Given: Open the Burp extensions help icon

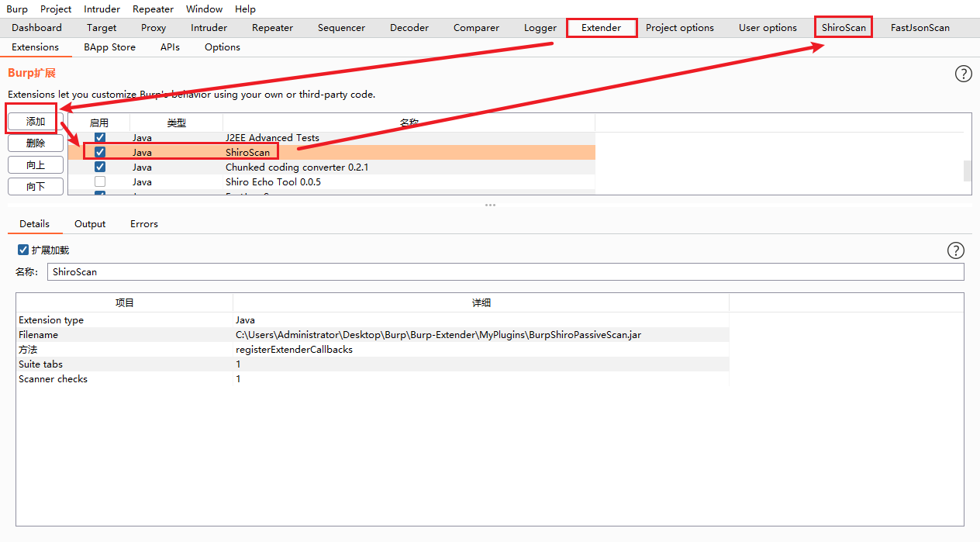Looking at the screenshot, I should pos(963,74).
